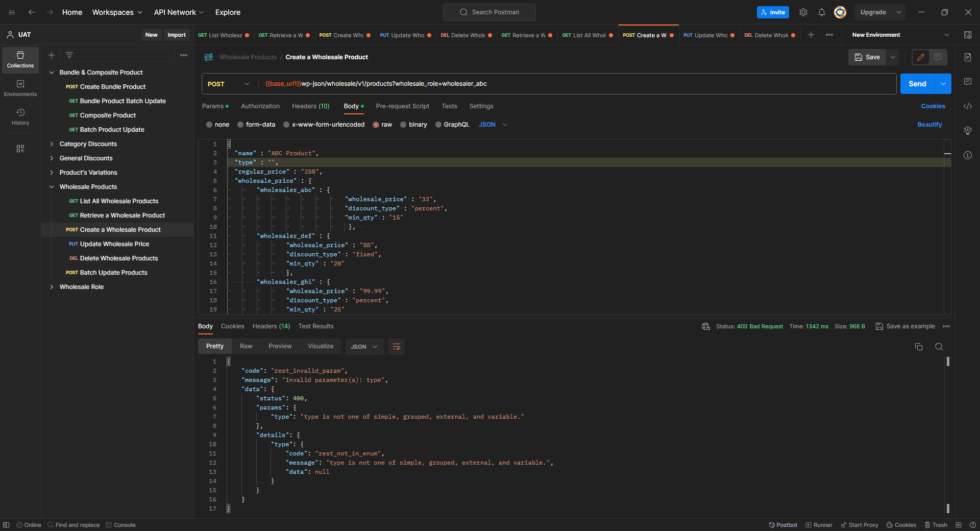
Task: Open the response JSON format dropdown
Action: coord(364,347)
